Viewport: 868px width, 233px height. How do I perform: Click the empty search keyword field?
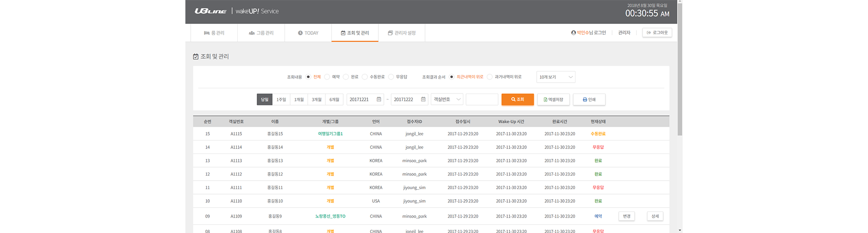click(482, 99)
